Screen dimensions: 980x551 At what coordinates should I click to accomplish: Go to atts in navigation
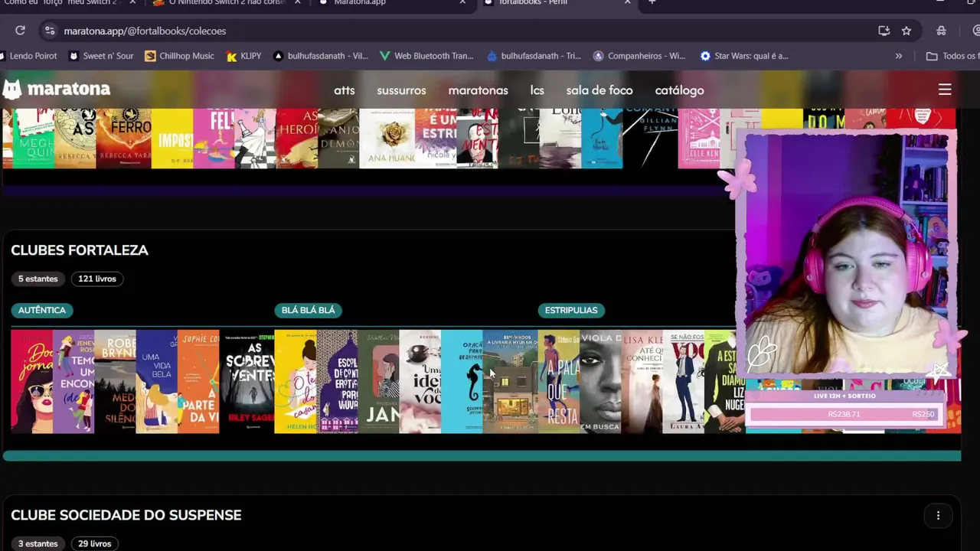pyautogui.click(x=345, y=90)
